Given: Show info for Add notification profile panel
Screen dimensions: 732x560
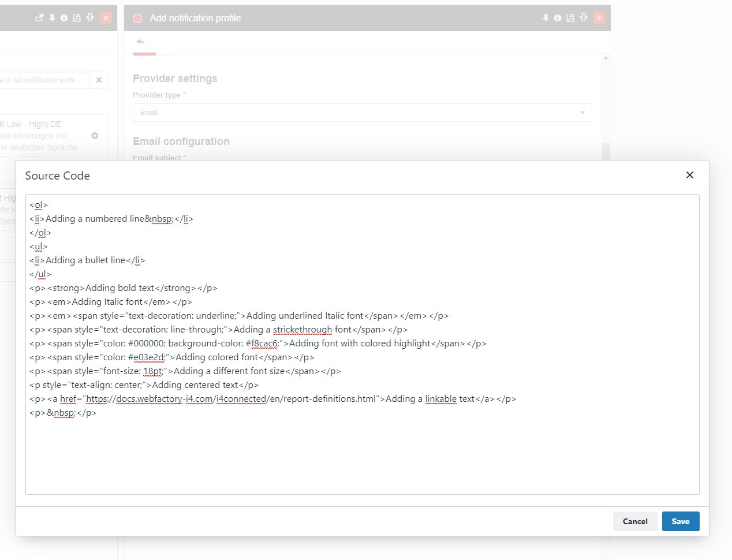Looking at the screenshot, I should pos(558,18).
